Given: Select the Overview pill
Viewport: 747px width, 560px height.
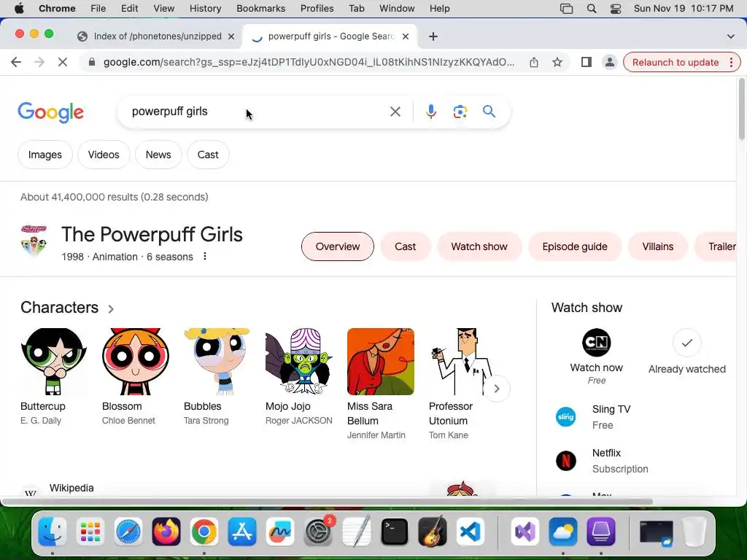Looking at the screenshot, I should click(337, 246).
